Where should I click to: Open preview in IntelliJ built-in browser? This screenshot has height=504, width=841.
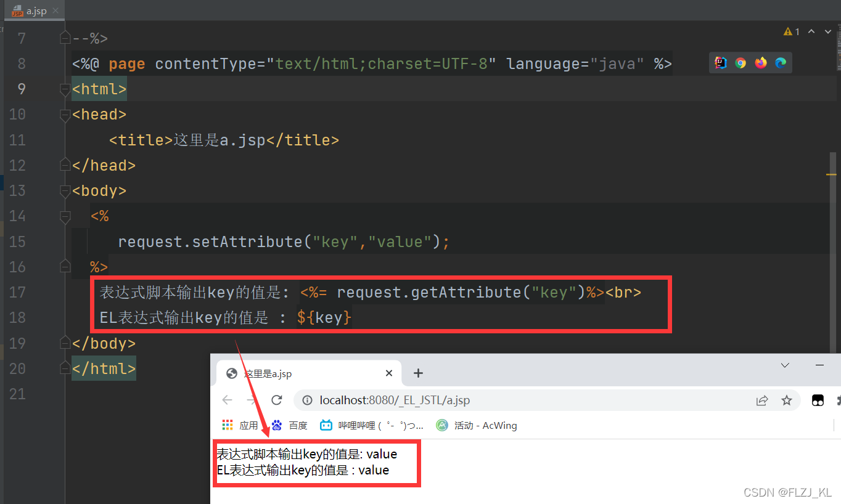[x=721, y=63]
